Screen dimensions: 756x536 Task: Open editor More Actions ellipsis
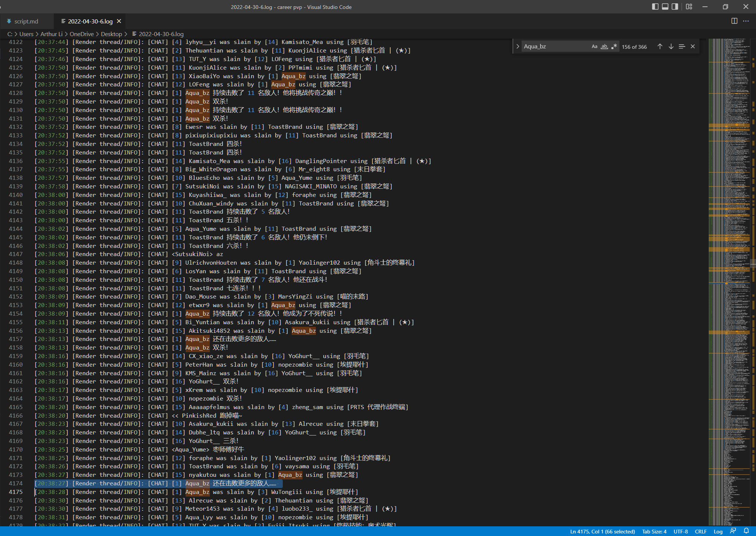click(x=746, y=21)
